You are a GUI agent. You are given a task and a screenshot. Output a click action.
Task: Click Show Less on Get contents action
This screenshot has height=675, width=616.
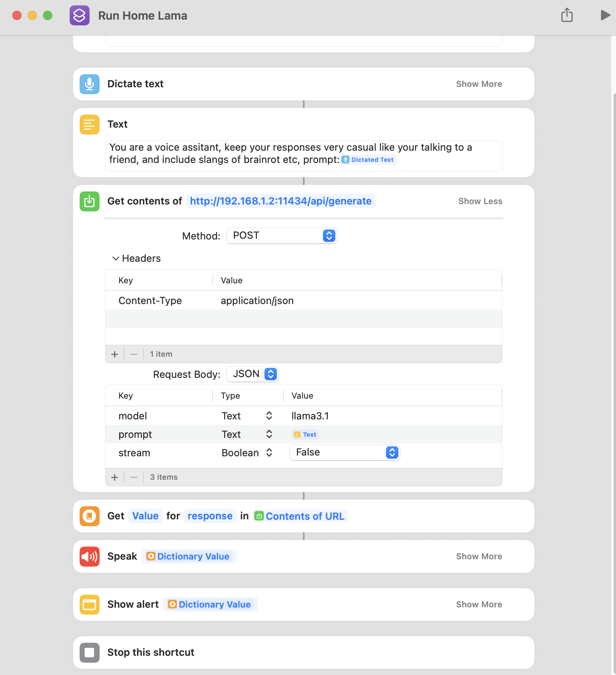coord(480,201)
